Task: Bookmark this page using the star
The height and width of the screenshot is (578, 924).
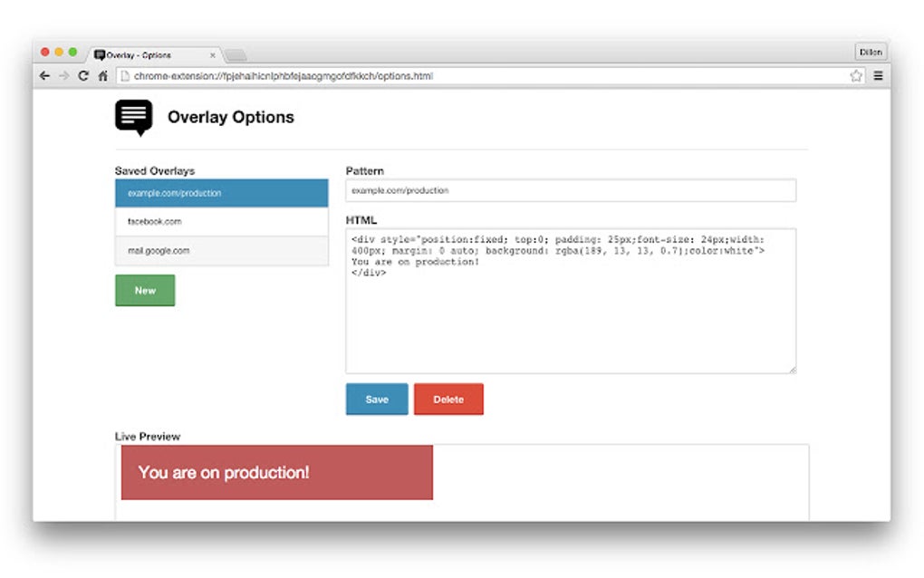Action: coord(855,76)
